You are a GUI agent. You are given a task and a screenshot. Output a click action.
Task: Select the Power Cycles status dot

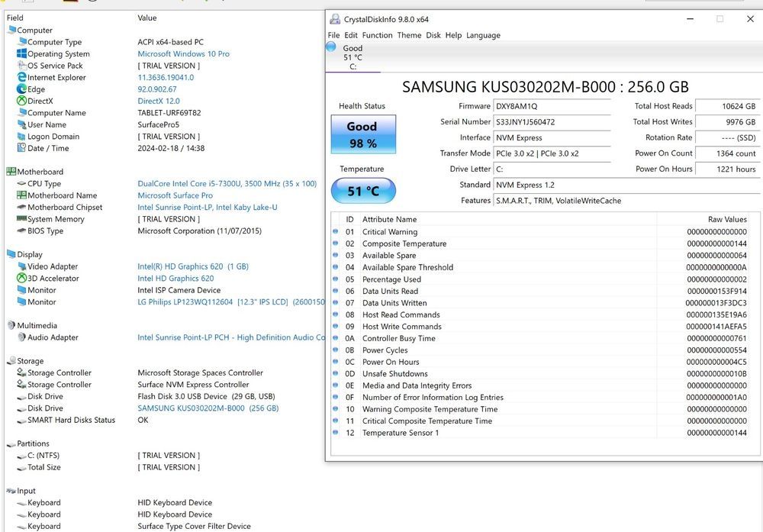335,350
